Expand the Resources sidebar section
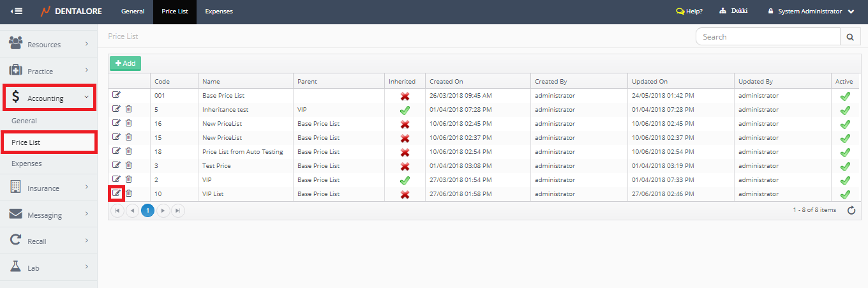Viewport: 868px width, 288px height. click(49, 45)
